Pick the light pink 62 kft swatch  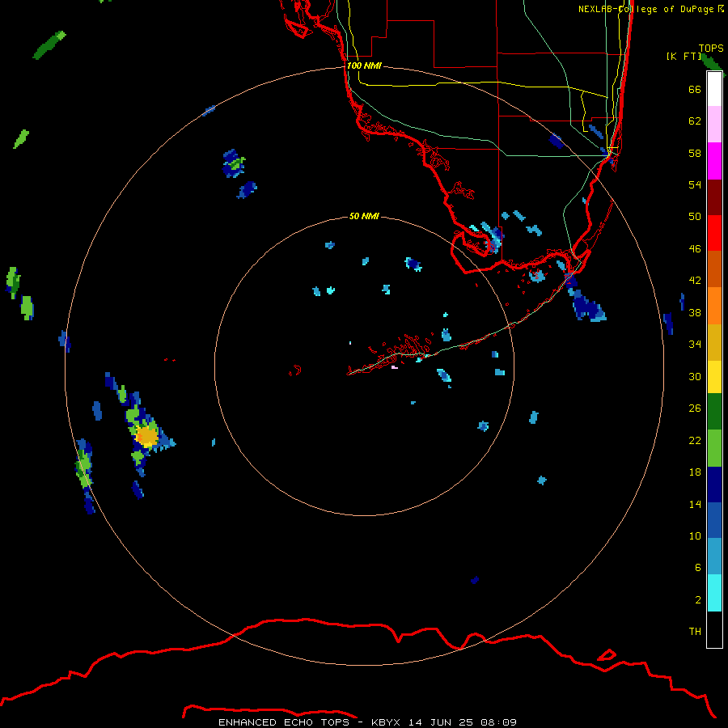714,124
